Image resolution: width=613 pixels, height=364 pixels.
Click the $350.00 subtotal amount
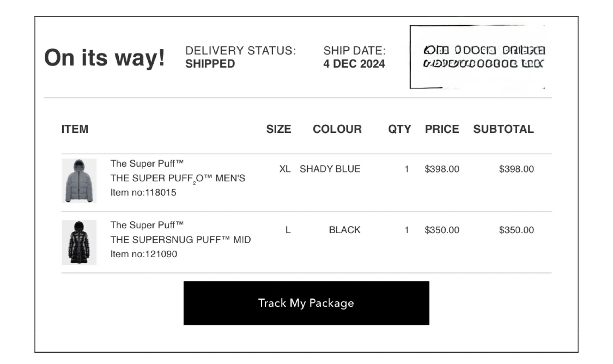coord(516,230)
